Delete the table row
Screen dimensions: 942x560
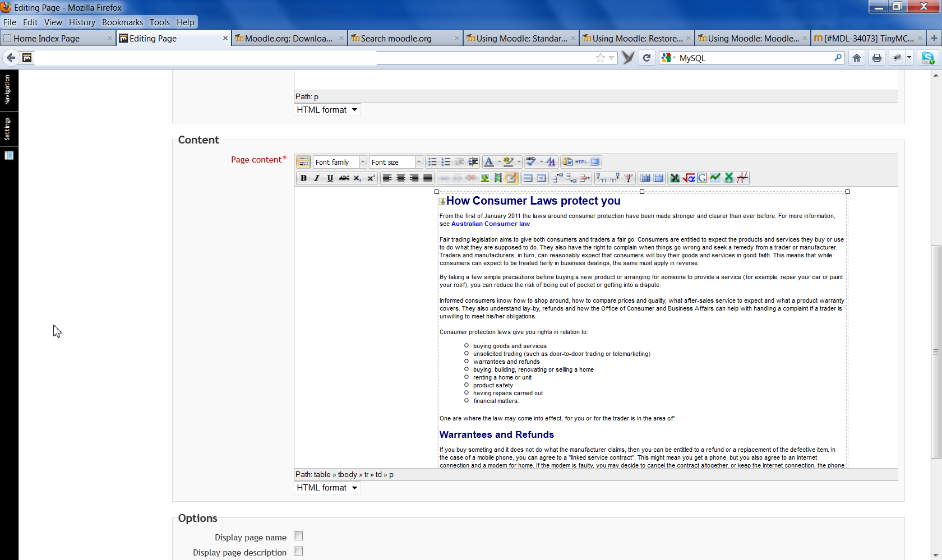585,178
